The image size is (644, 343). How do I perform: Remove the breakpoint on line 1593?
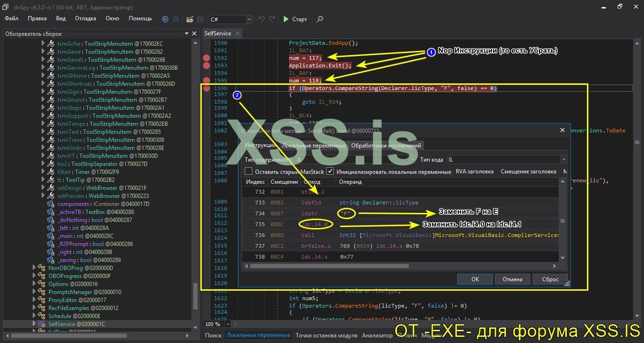(x=206, y=65)
